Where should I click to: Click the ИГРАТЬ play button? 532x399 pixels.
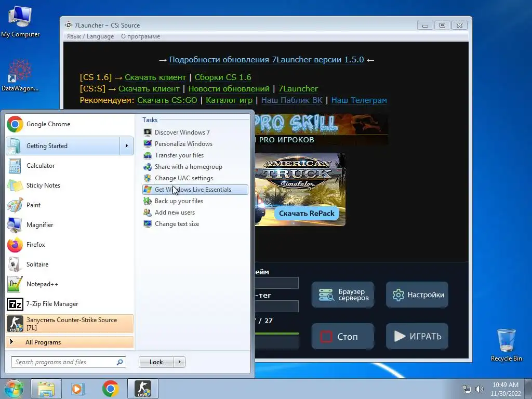click(417, 336)
